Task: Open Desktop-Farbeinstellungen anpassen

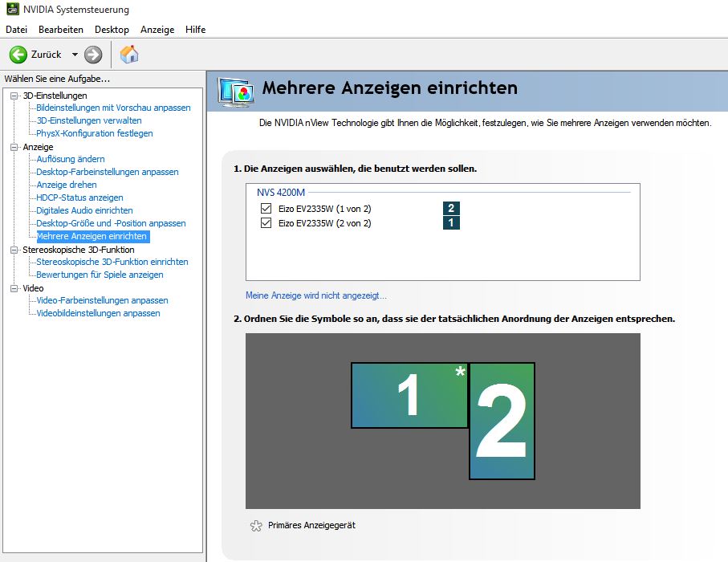Action: click(x=108, y=172)
